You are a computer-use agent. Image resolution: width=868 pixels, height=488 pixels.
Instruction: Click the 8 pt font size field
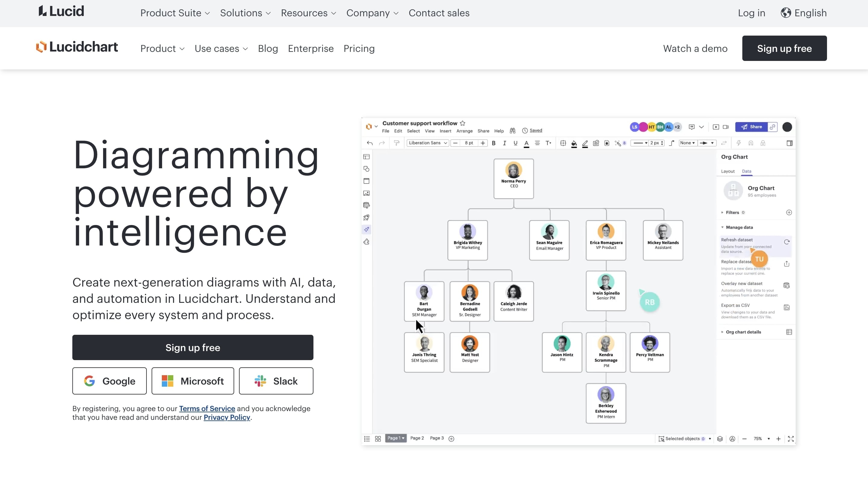tap(469, 143)
